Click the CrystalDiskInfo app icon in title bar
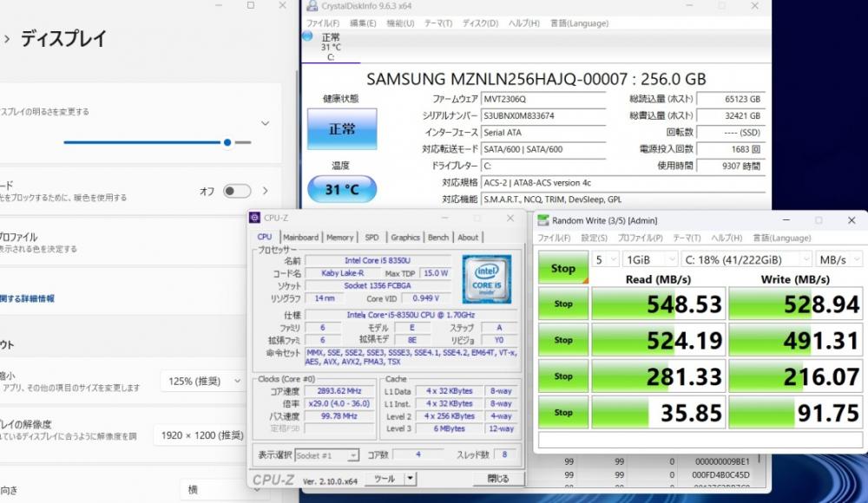Viewport: 868px width, 503px height. tap(312, 6)
